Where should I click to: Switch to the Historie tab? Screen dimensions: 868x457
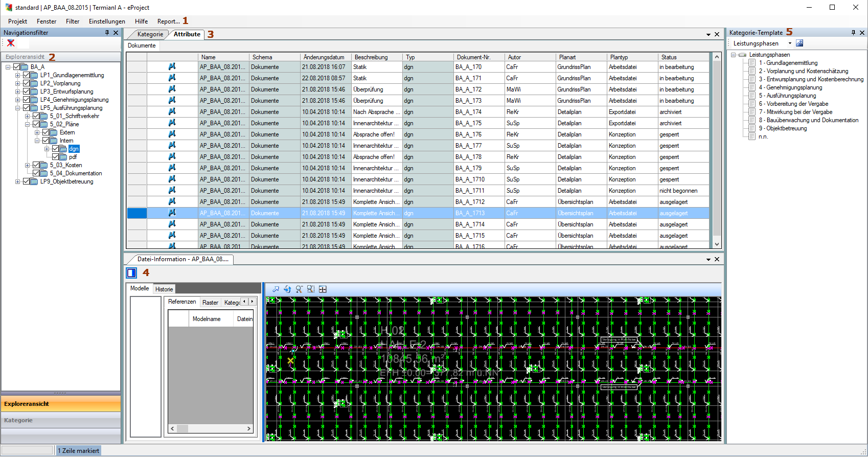coord(164,289)
